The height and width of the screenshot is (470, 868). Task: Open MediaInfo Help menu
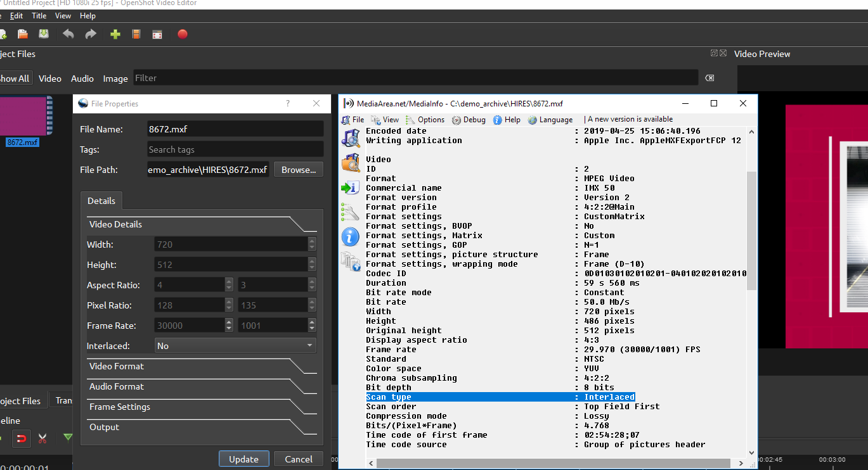coord(507,120)
